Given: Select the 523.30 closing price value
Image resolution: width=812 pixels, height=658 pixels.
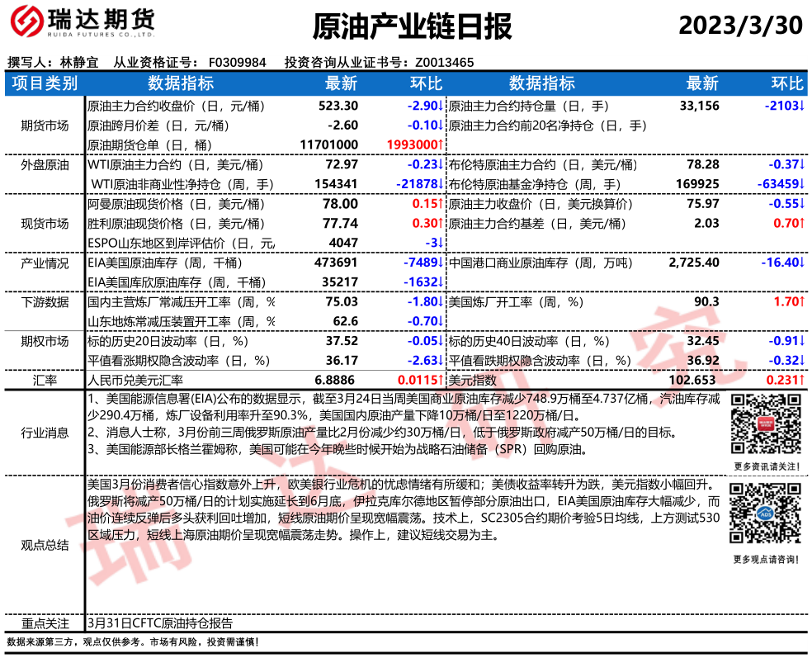Looking at the screenshot, I should click(x=338, y=106).
